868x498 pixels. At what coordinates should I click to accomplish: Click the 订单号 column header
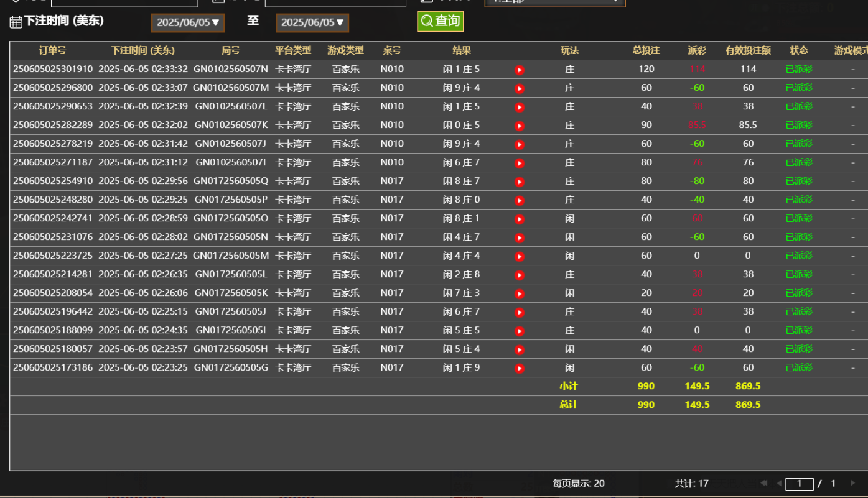[52, 50]
